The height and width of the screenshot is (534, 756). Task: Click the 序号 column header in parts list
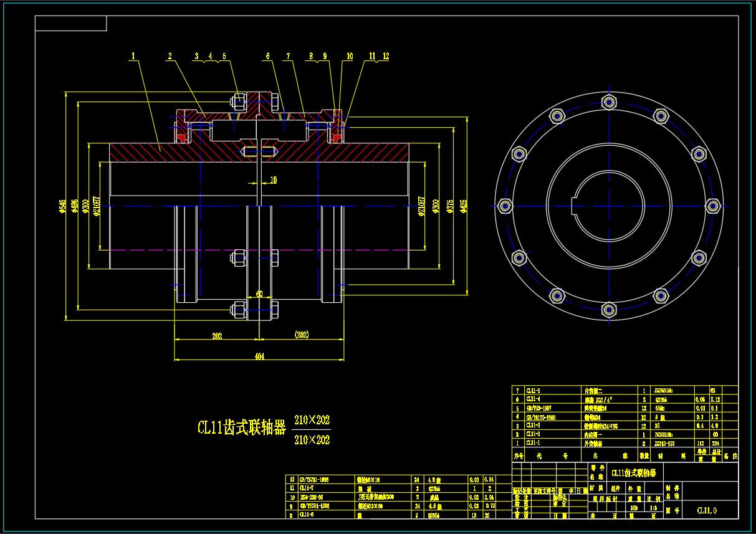(x=517, y=455)
